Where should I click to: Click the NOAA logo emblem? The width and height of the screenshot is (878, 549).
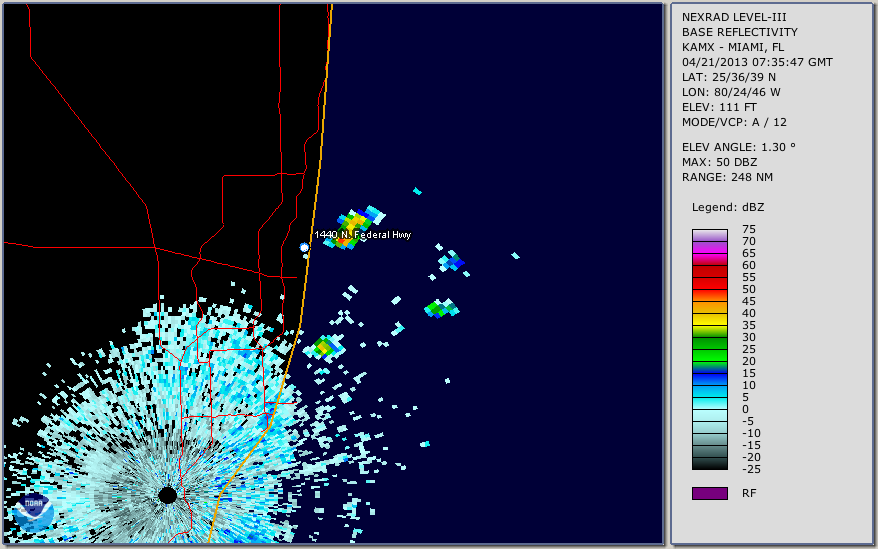(x=33, y=513)
